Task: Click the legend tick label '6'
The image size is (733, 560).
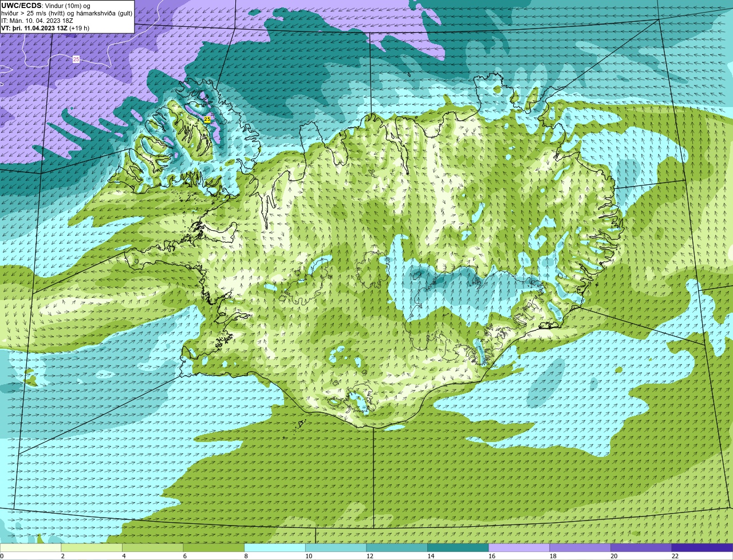Action: [184, 556]
